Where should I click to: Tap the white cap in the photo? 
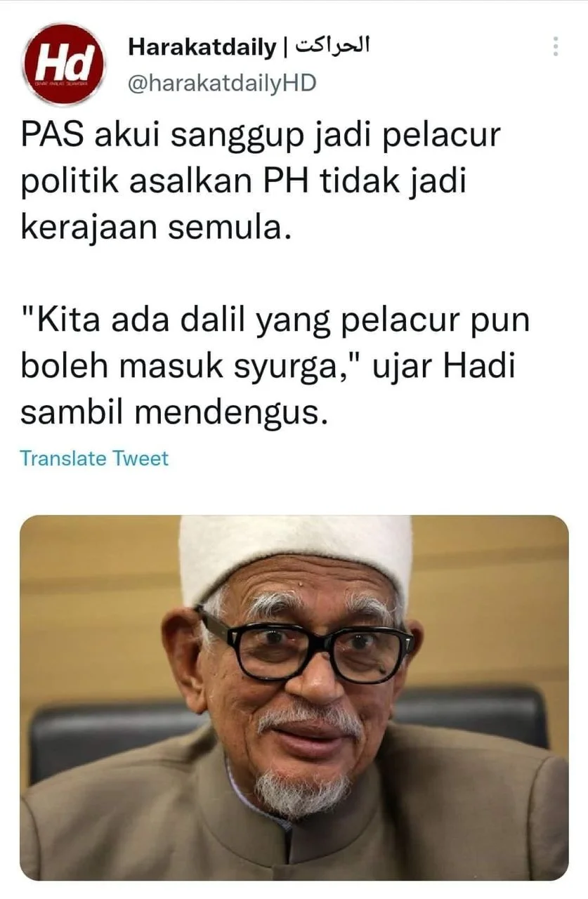pyautogui.click(x=295, y=555)
